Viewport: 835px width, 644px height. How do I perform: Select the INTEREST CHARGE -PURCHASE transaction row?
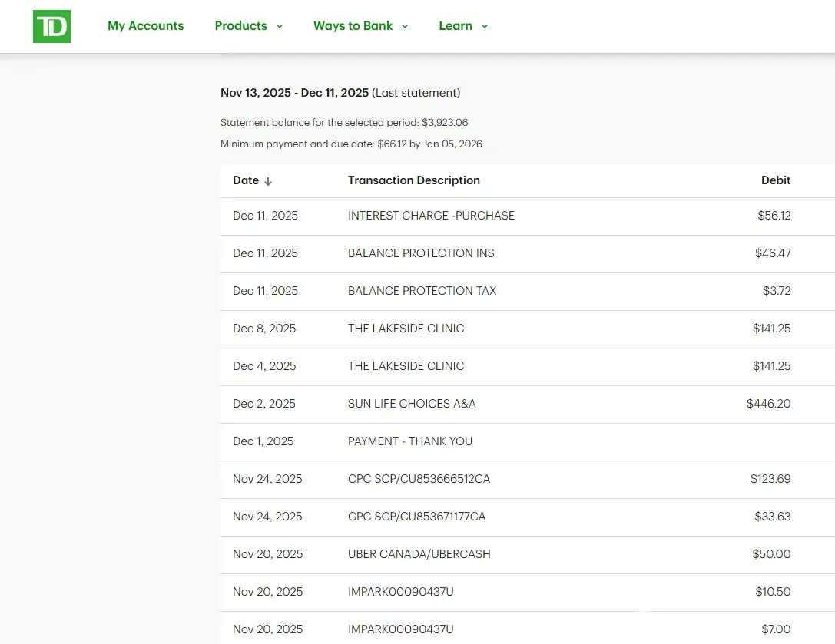(x=431, y=216)
